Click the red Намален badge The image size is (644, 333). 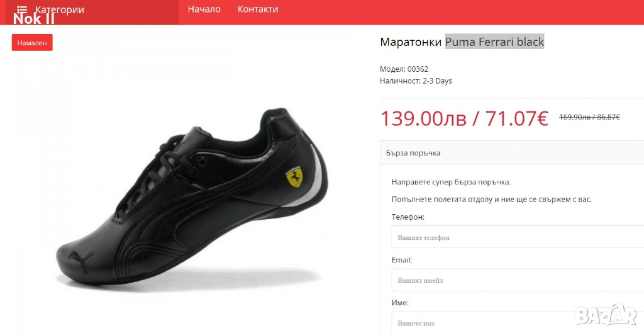[x=32, y=42]
